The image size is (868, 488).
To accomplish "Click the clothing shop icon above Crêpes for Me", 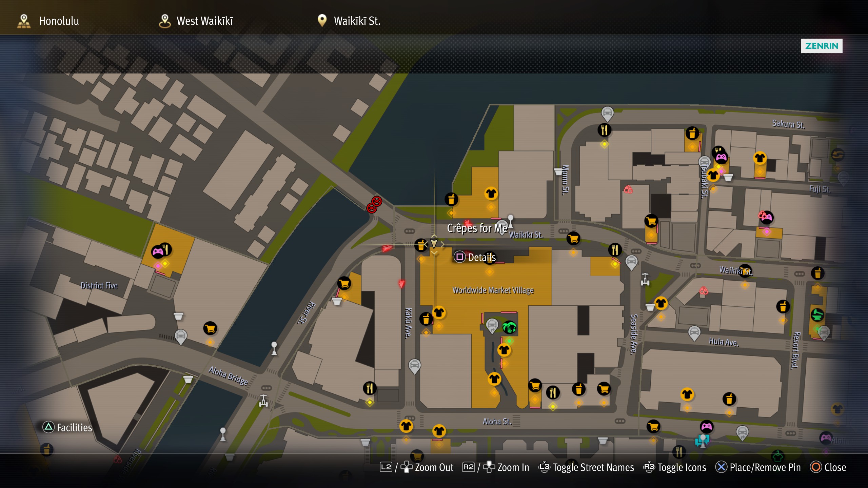I will [x=491, y=194].
